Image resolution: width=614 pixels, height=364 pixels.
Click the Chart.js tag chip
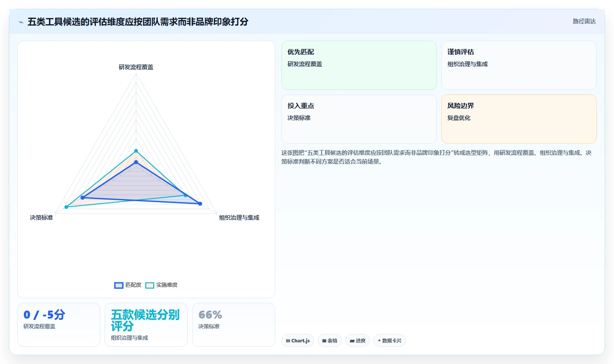click(x=298, y=341)
